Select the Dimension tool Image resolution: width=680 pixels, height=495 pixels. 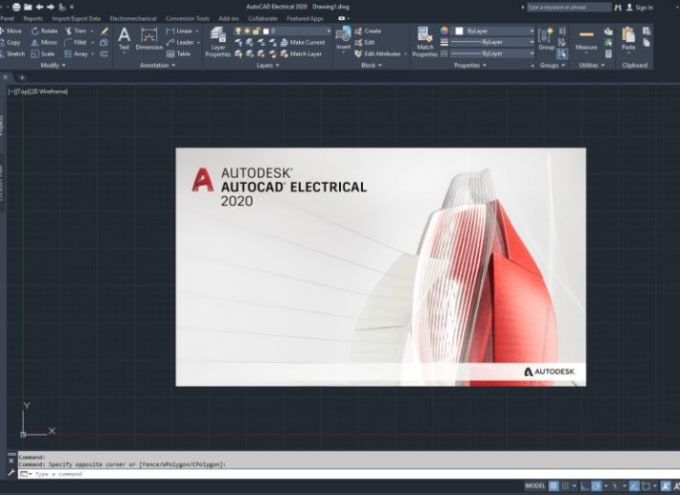click(x=149, y=39)
